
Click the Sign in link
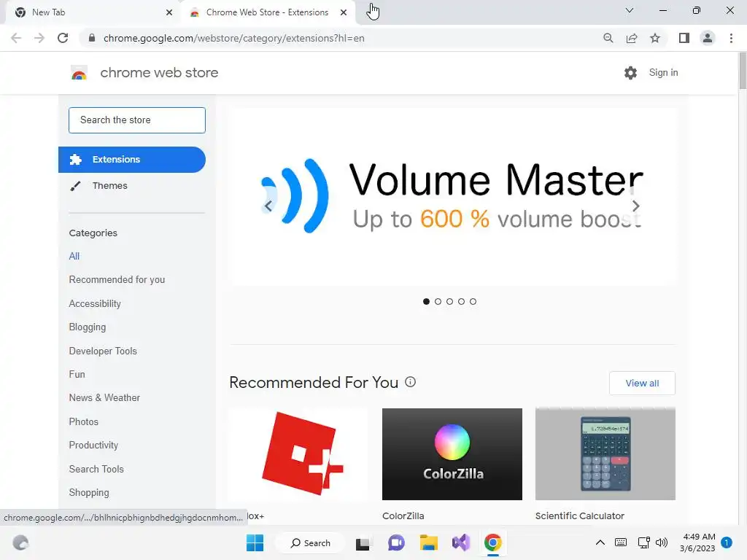[663, 73]
